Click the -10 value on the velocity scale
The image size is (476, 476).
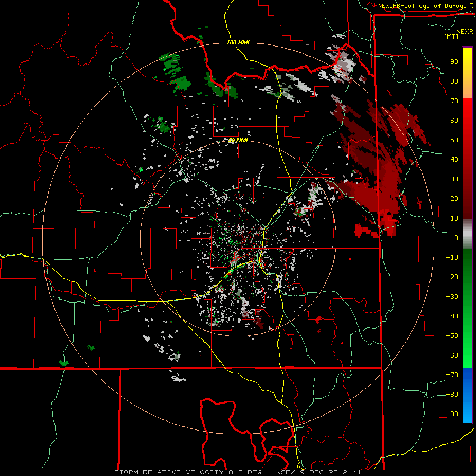click(x=452, y=258)
